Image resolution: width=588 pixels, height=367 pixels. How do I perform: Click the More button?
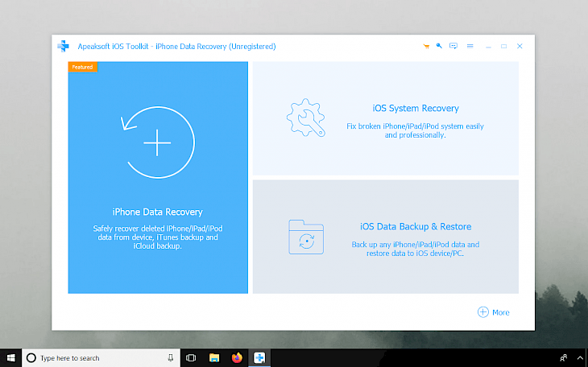point(494,312)
